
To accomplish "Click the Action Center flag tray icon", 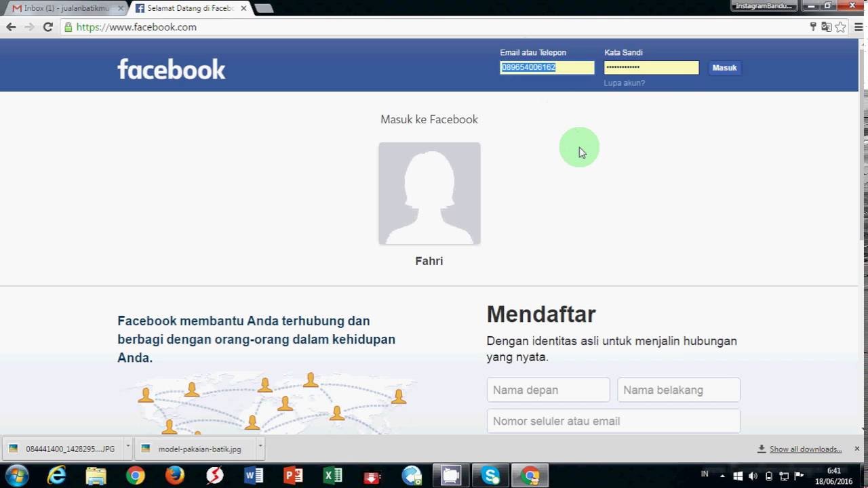I will [x=798, y=476].
